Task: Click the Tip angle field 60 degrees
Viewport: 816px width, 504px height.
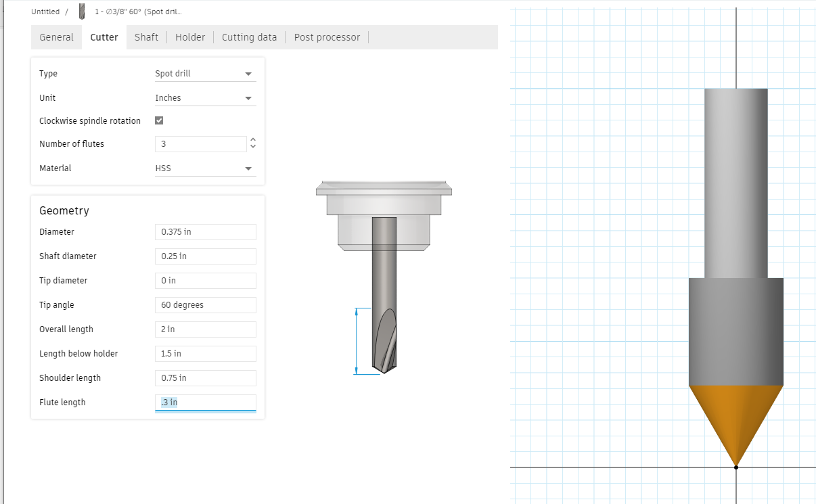Action: click(x=206, y=305)
